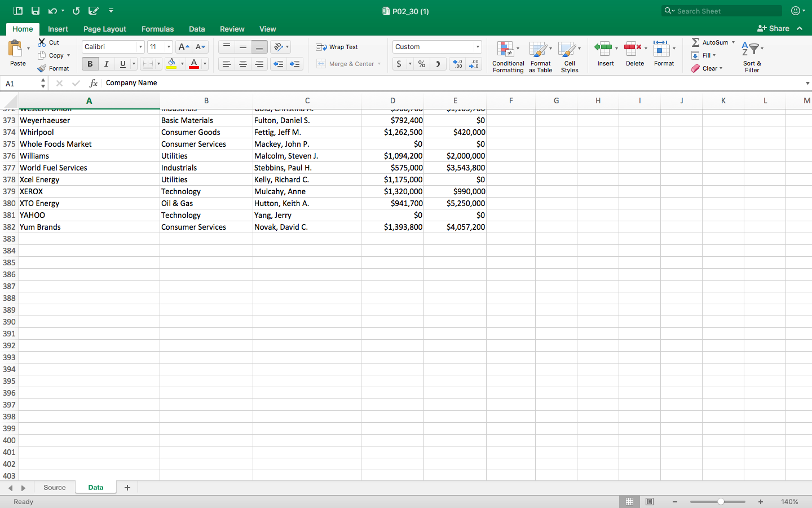This screenshot has width=812, height=508.
Task: Toggle Italic formatting
Action: pos(106,64)
